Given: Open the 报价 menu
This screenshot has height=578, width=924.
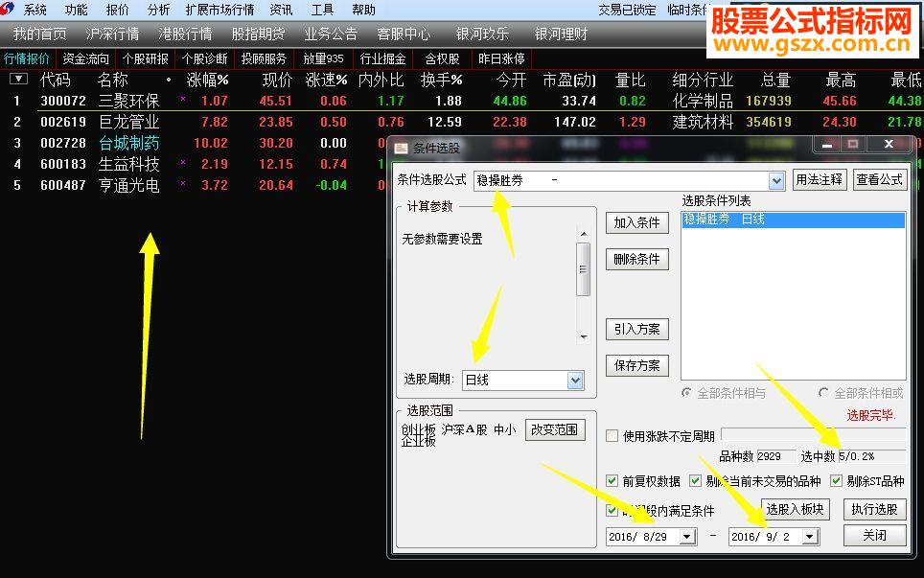Looking at the screenshot, I should tap(117, 10).
